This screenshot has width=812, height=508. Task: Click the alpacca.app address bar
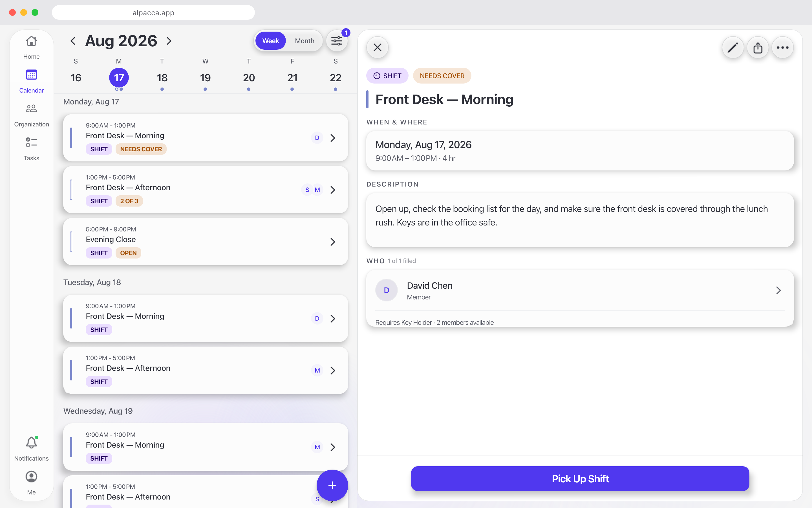coord(153,12)
